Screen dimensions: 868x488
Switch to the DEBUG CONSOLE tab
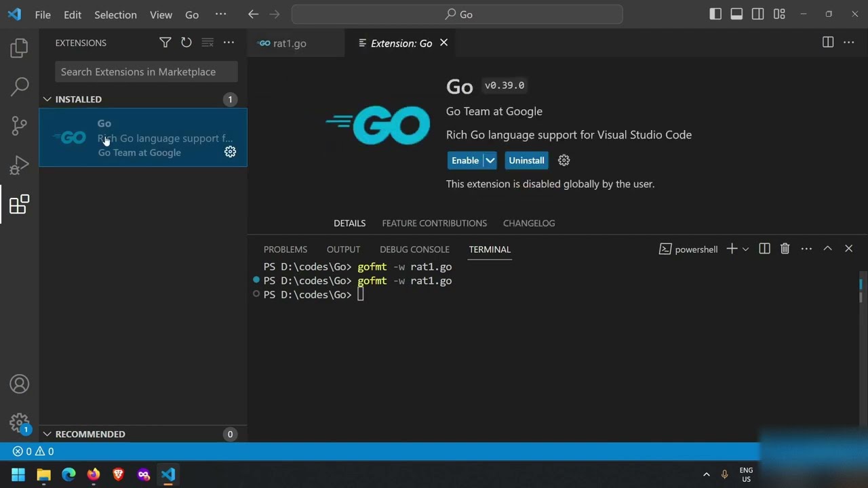[x=414, y=249]
